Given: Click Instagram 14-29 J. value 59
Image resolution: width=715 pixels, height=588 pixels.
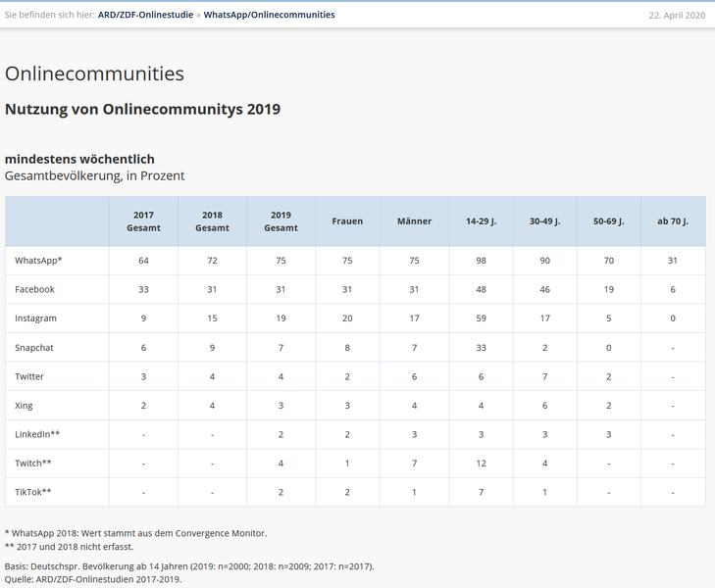Looking at the screenshot, I should (481, 318).
